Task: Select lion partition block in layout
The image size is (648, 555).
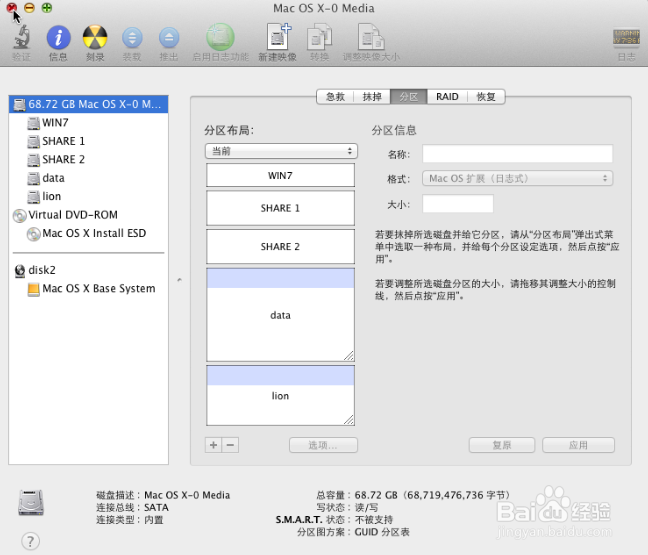Action: pyautogui.click(x=281, y=395)
